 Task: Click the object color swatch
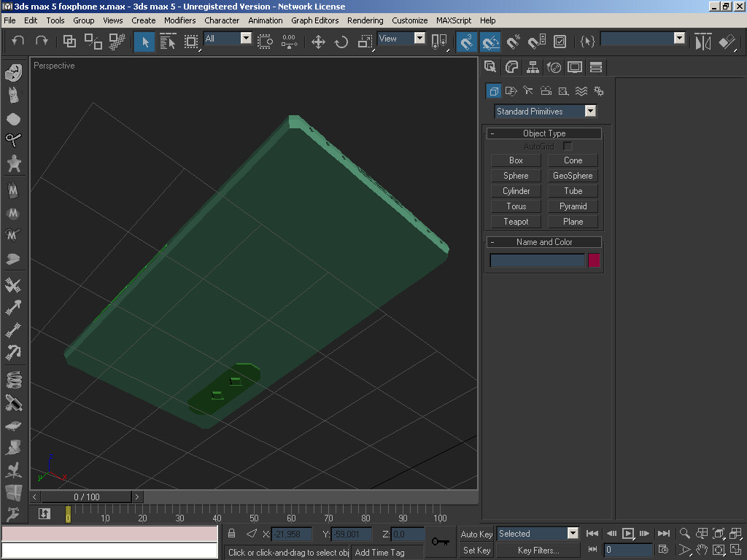point(594,260)
